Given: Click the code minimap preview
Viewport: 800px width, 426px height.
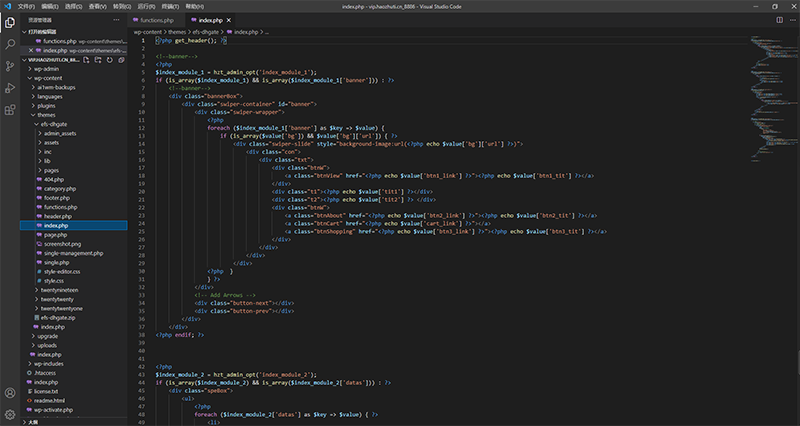Looking at the screenshot, I should 774,99.
